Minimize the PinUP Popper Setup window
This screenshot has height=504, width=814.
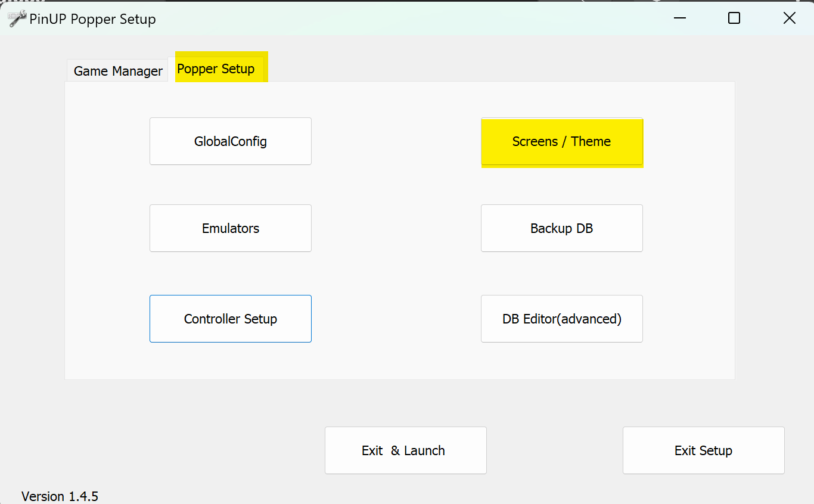click(x=679, y=18)
